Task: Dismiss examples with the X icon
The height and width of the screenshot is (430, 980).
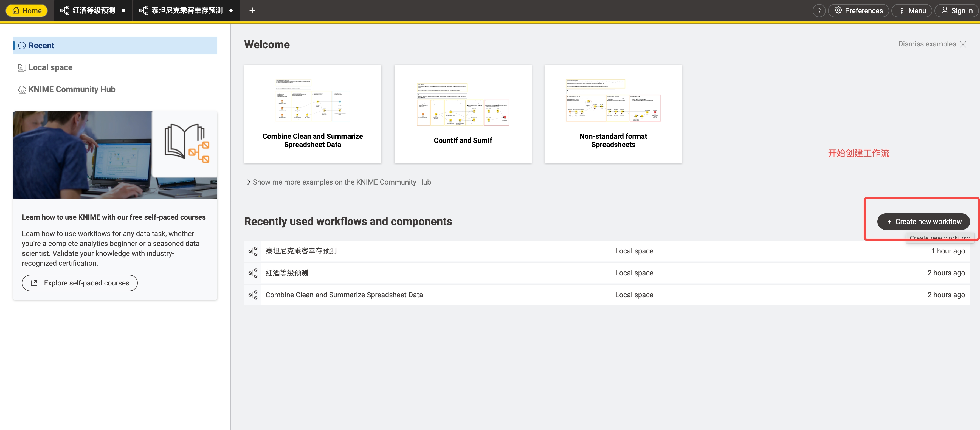Action: click(963, 44)
